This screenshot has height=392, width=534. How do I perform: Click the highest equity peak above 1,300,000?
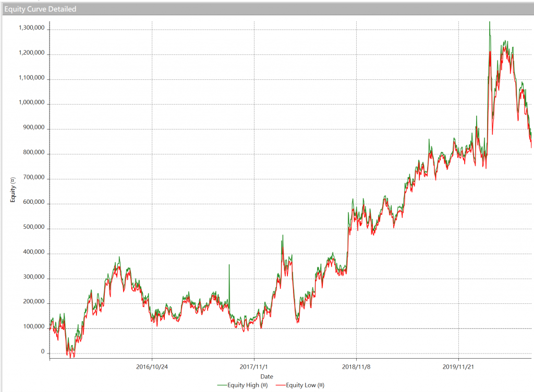tap(489, 23)
